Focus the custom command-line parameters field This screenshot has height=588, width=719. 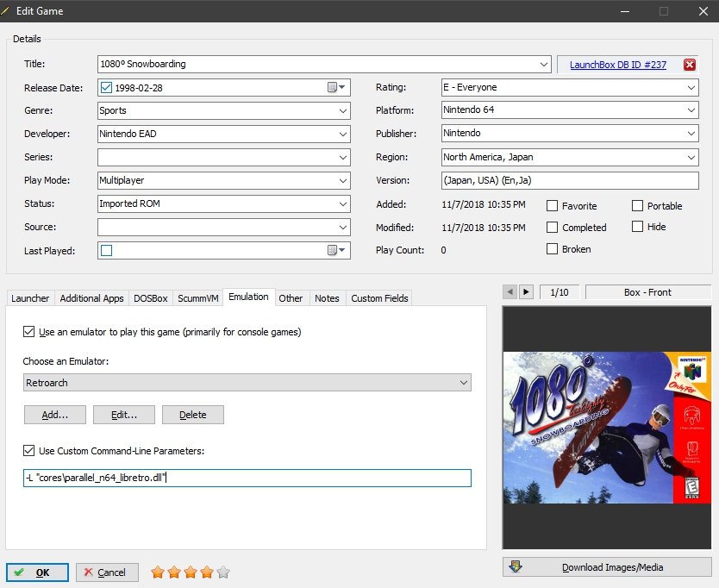[x=247, y=478]
